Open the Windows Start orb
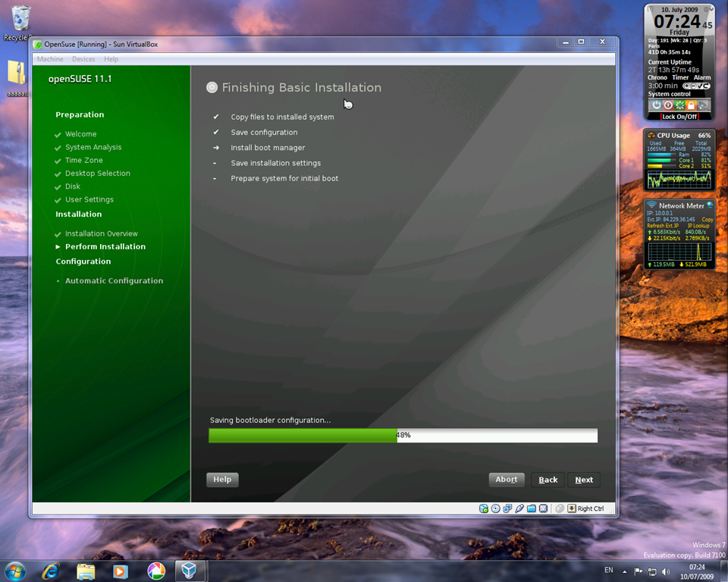728x582 pixels. 15,571
